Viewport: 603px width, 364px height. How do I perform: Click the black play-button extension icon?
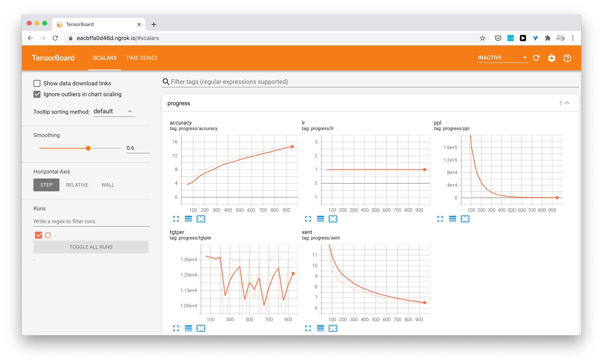[523, 38]
